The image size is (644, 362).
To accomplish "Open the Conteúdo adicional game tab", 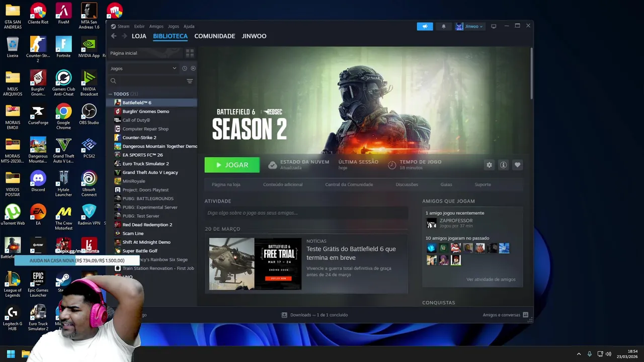I will pos(283,185).
